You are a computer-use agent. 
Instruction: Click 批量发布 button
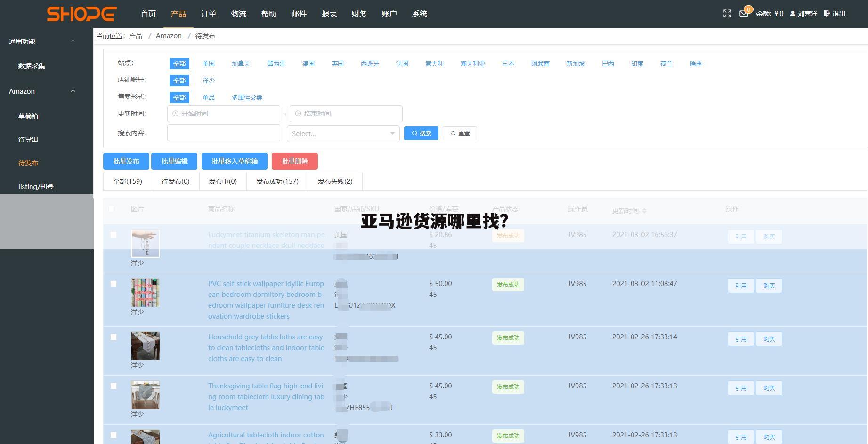126,161
